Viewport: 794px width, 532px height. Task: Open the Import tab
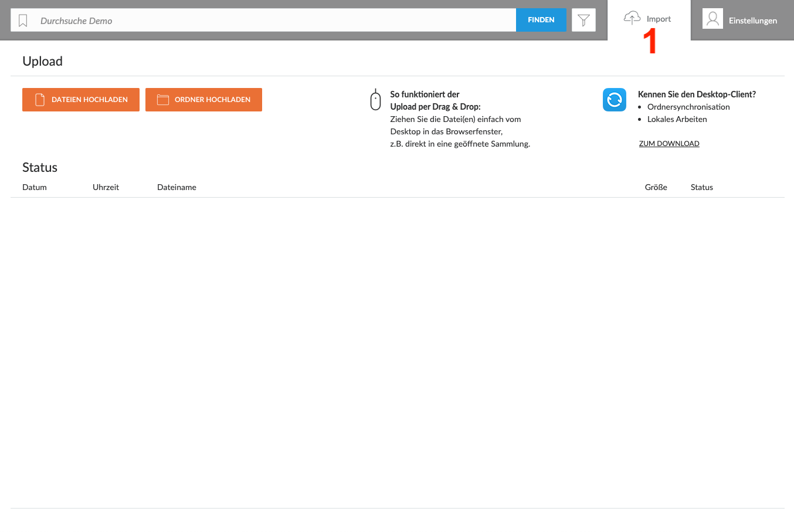pyautogui.click(x=649, y=20)
